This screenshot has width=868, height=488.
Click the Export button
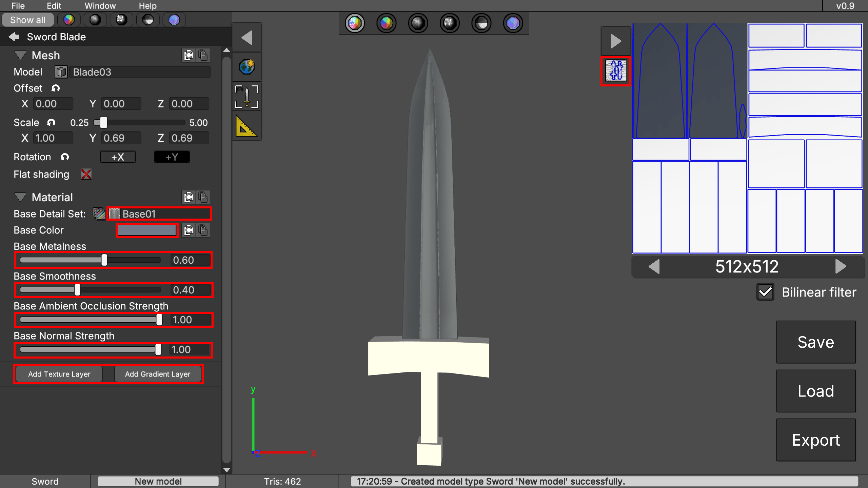point(815,440)
